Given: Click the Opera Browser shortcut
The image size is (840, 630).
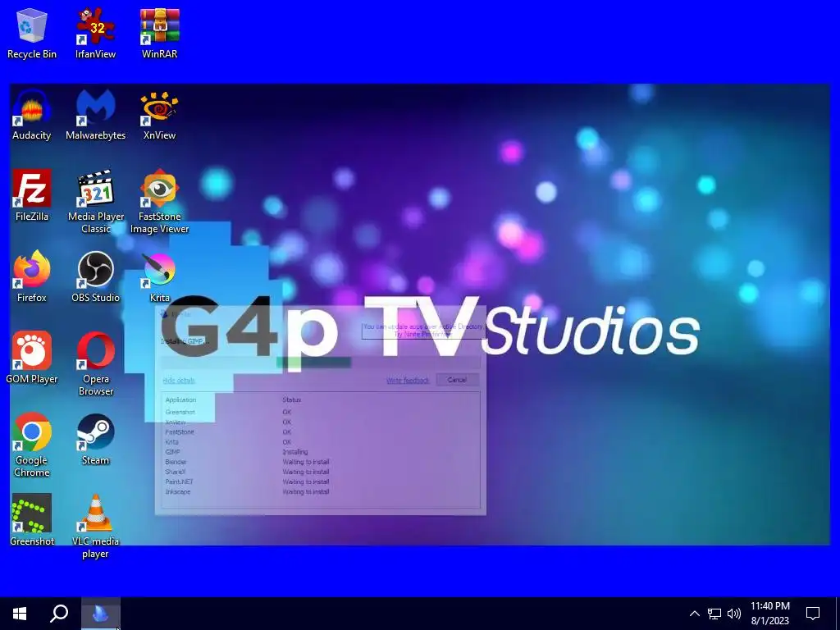Looking at the screenshot, I should 95,364.
